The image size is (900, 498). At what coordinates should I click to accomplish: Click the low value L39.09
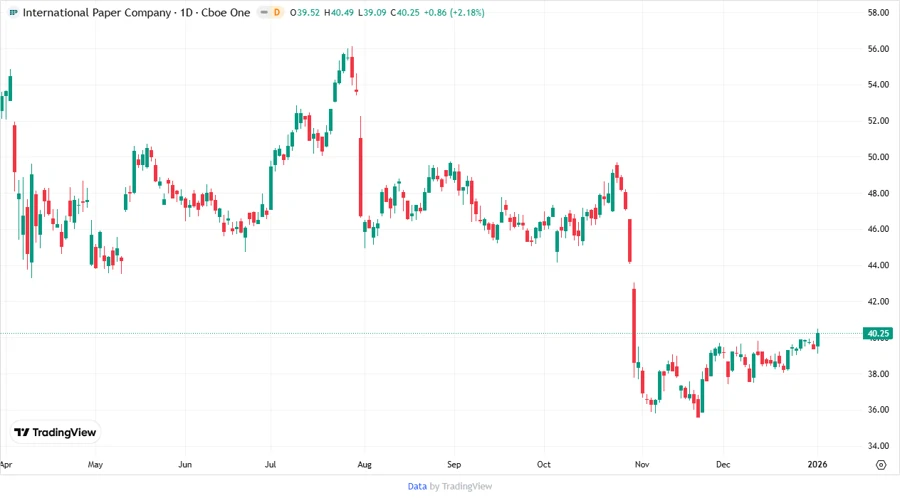pyautogui.click(x=372, y=13)
